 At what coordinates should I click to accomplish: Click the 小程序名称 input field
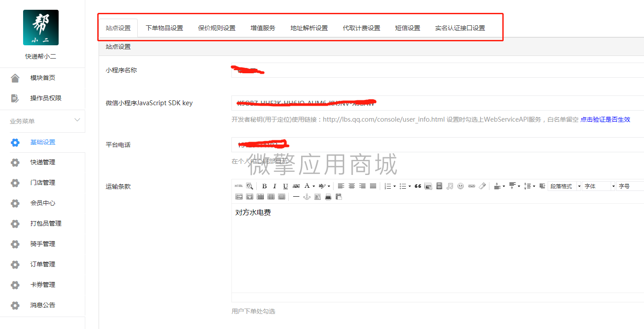tap(437, 70)
